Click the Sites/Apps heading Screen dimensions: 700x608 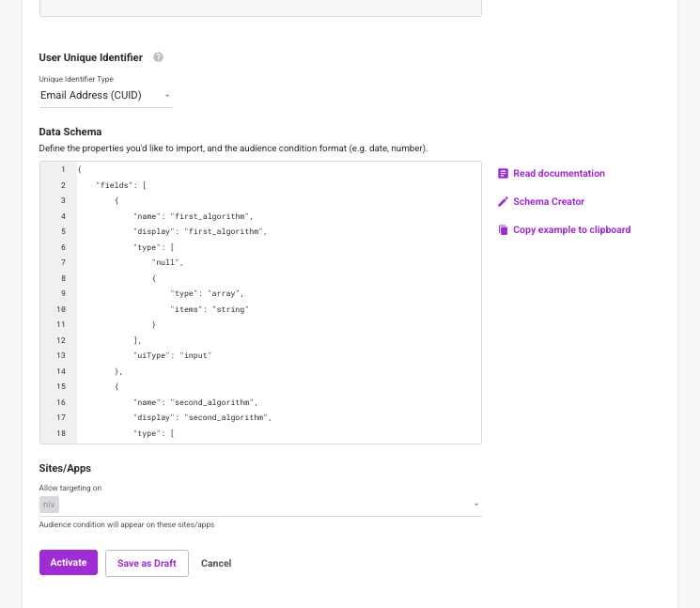(65, 468)
